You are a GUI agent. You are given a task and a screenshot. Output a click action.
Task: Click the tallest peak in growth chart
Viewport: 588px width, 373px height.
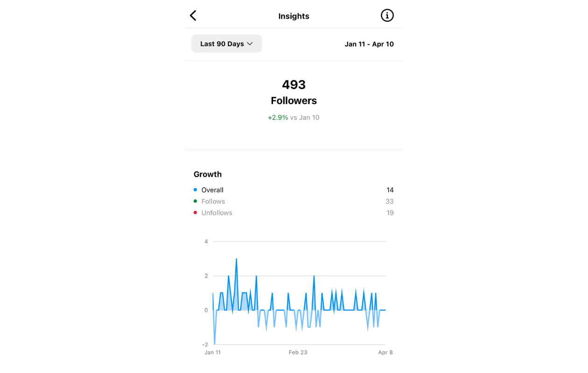237,259
